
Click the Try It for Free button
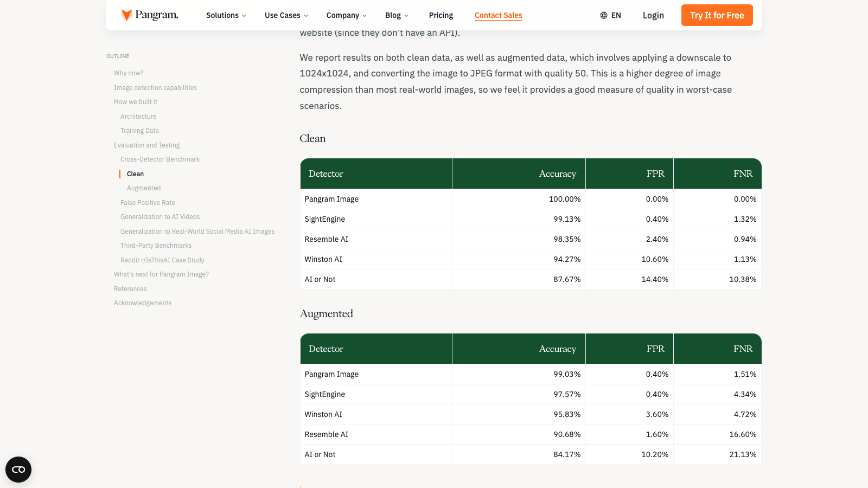[x=717, y=15]
